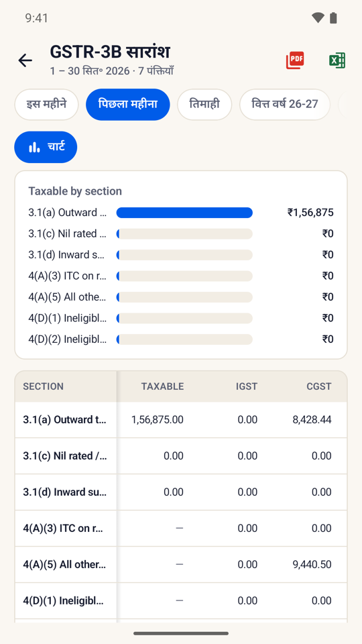Viewport: 362px width, 644px height.
Task: Click the CGST value 9,440.50 cell
Action: [312, 564]
